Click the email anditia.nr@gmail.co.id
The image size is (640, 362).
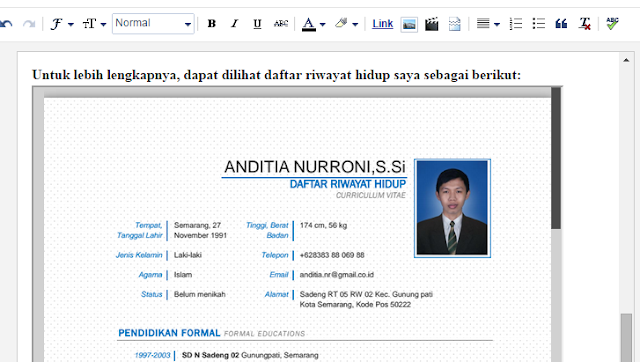[x=337, y=275]
